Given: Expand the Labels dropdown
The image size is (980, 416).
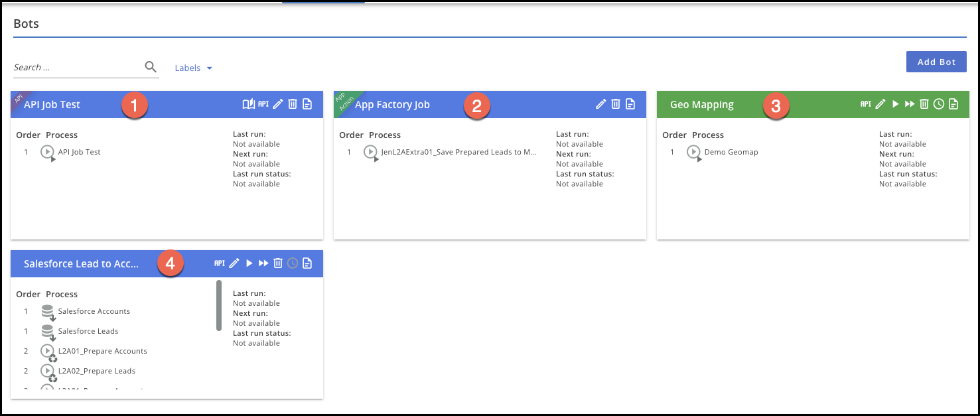Looking at the screenshot, I should [194, 67].
